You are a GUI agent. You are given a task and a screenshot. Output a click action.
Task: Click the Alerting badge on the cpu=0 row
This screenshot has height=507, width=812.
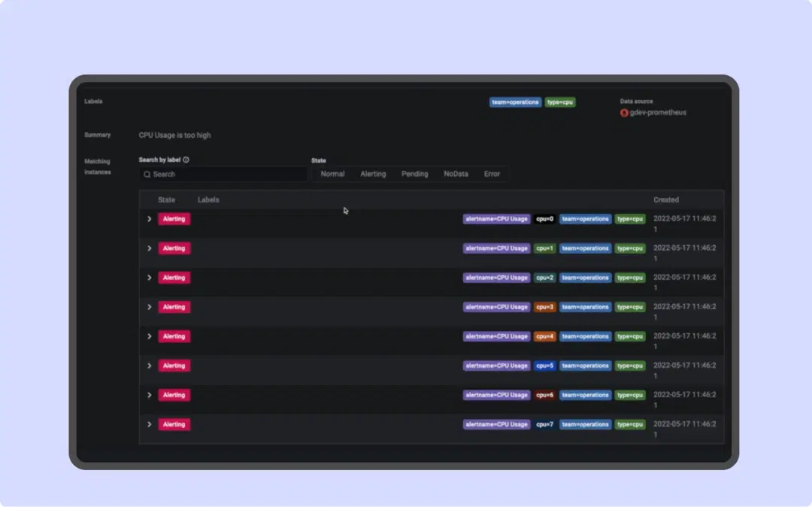pos(174,219)
